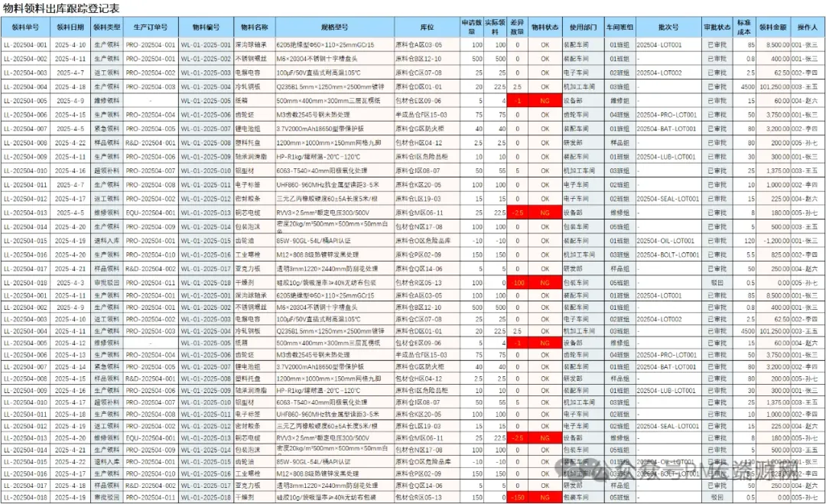This screenshot has width=826, height=504.
Task: Click the 领料日期 column header
Action: (x=70, y=27)
